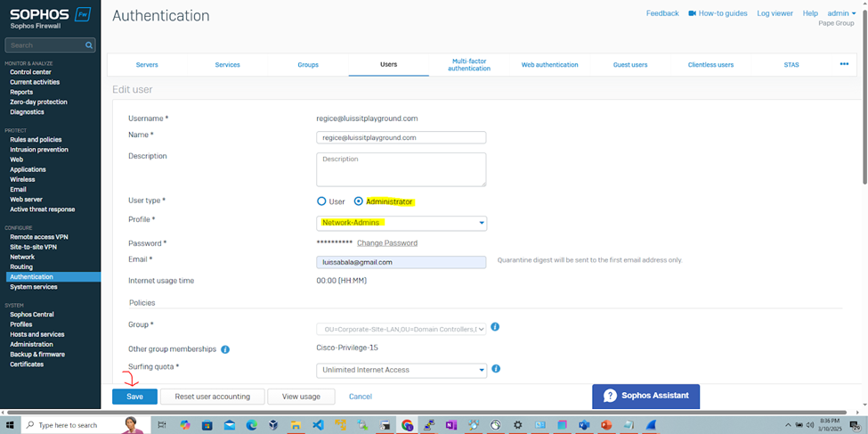Image resolution: width=868 pixels, height=434 pixels.
Task: Open Visual Studio Code from taskbar
Action: click(x=318, y=425)
